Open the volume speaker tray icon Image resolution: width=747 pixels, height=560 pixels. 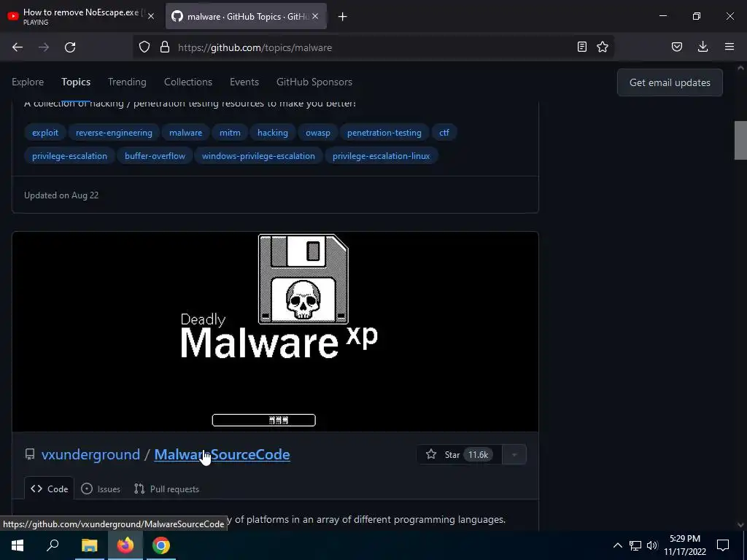click(x=652, y=545)
